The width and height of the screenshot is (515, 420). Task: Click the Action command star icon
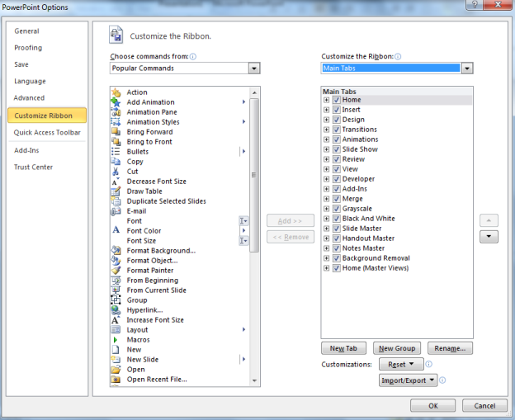tap(116, 92)
